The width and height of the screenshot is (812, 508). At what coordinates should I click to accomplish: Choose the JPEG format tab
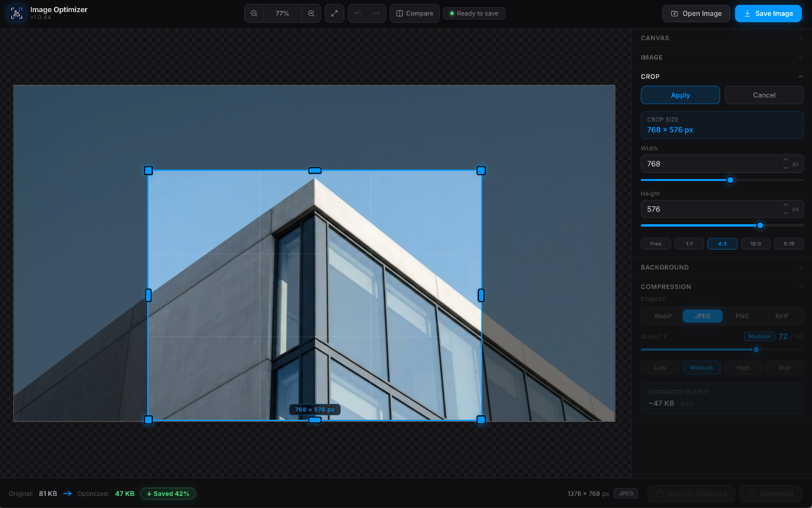pos(702,316)
